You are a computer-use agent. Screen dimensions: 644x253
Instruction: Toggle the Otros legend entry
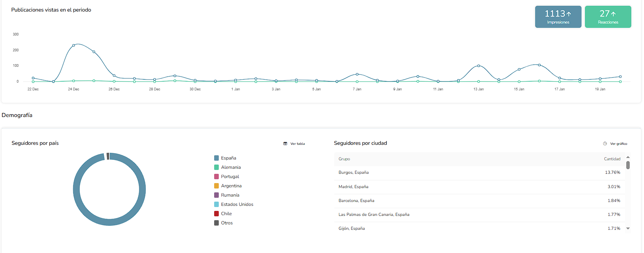point(227,223)
